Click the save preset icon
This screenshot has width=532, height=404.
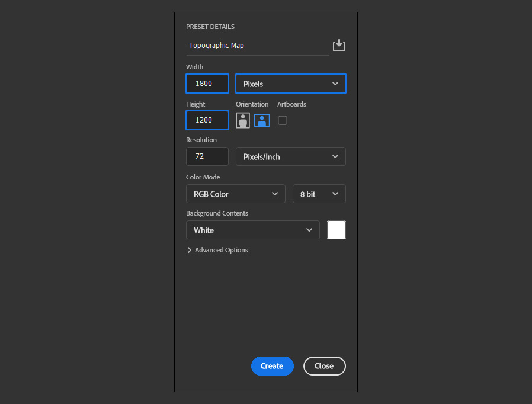pyautogui.click(x=339, y=45)
